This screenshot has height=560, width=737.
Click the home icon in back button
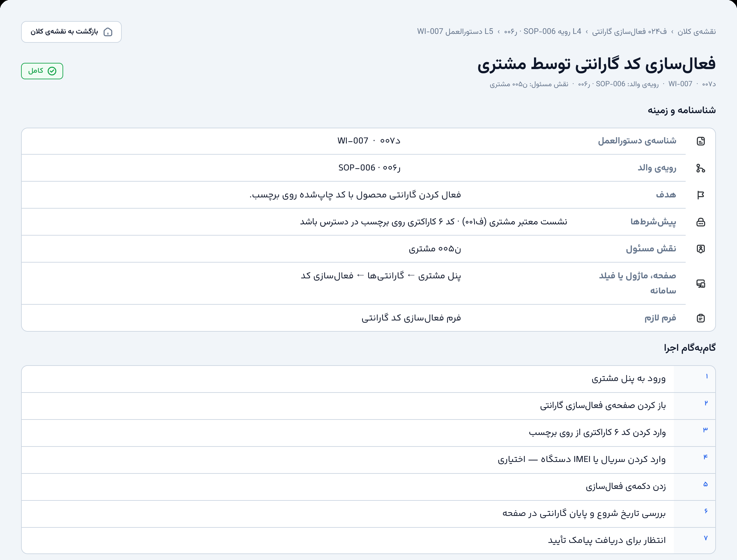point(108,32)
